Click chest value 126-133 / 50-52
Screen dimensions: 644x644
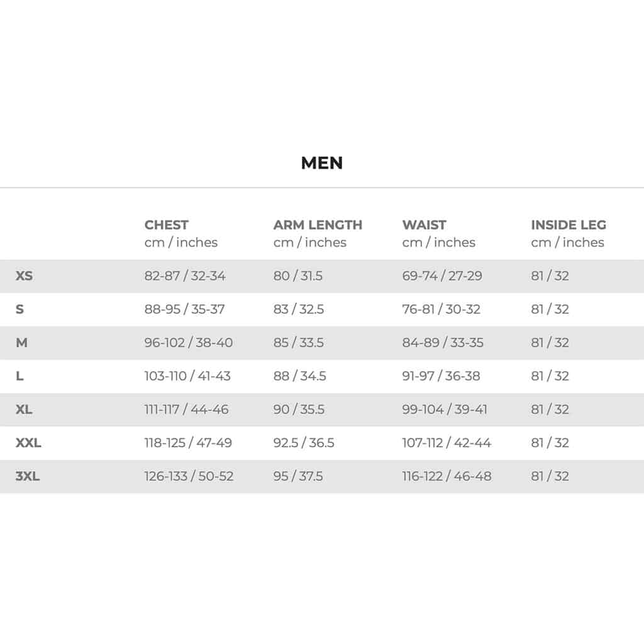pyautogui.click(x=189, y=475)
